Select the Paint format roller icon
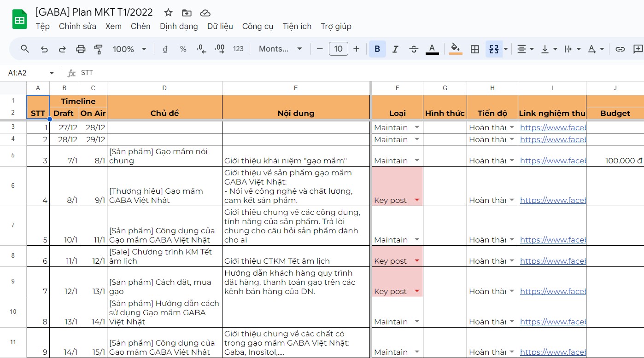 [x=98, y=49]
